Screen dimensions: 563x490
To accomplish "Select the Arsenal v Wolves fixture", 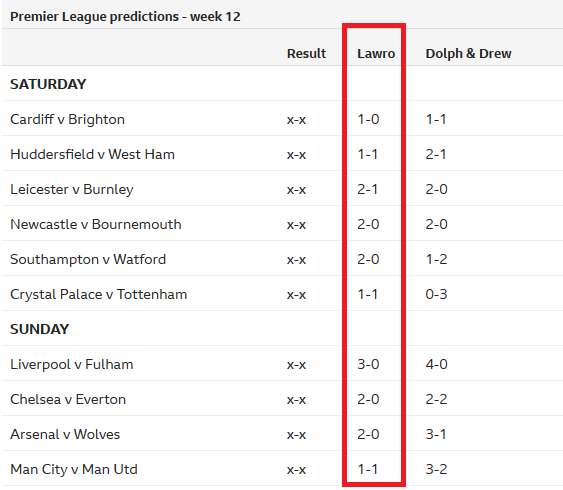I will click(x=65, y=434).
